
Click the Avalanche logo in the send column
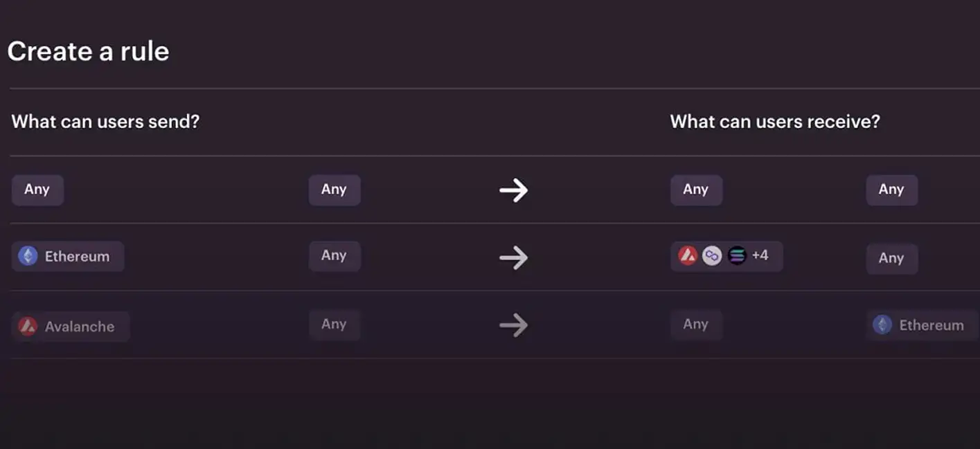coord(28,326)
